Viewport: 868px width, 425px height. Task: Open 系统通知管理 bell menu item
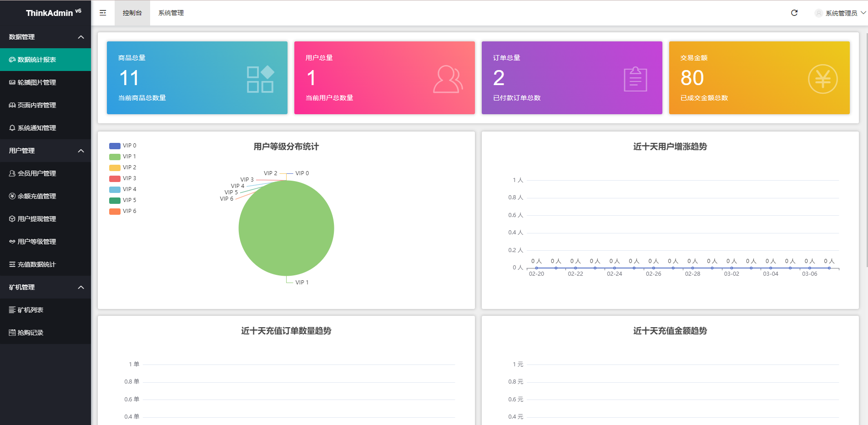(x=36, y=128)
